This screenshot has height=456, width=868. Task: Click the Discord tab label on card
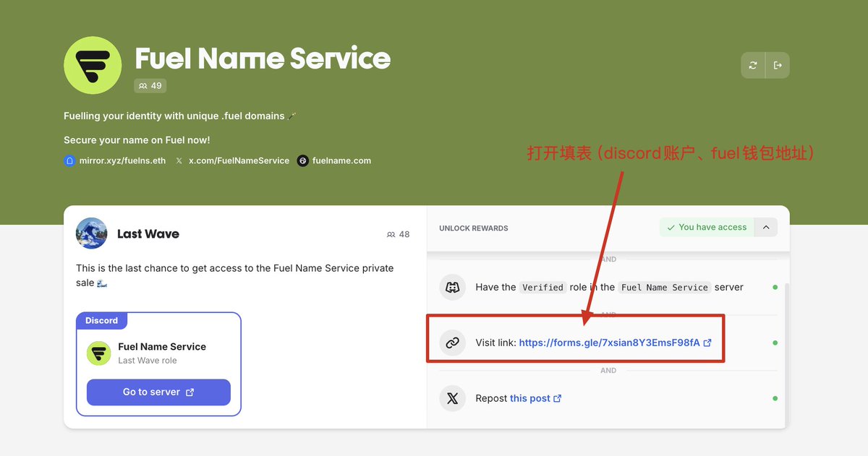101,320
